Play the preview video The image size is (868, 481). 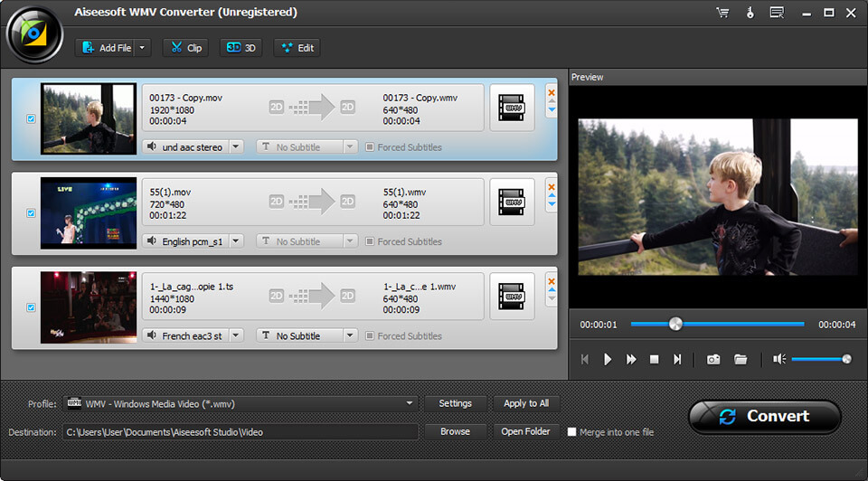[x=608, y=359]
